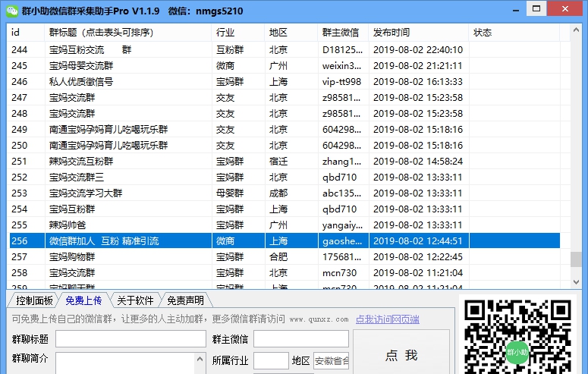Select row 257 宝妈购物群

click(x=285, y=257)
